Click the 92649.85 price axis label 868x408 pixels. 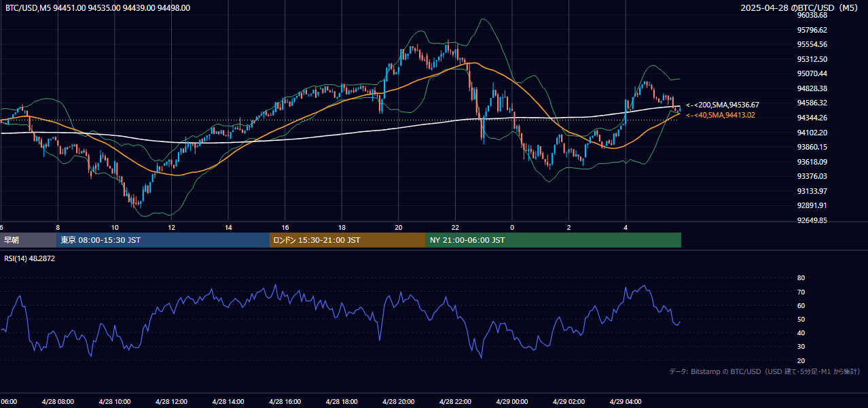point(812,221)
